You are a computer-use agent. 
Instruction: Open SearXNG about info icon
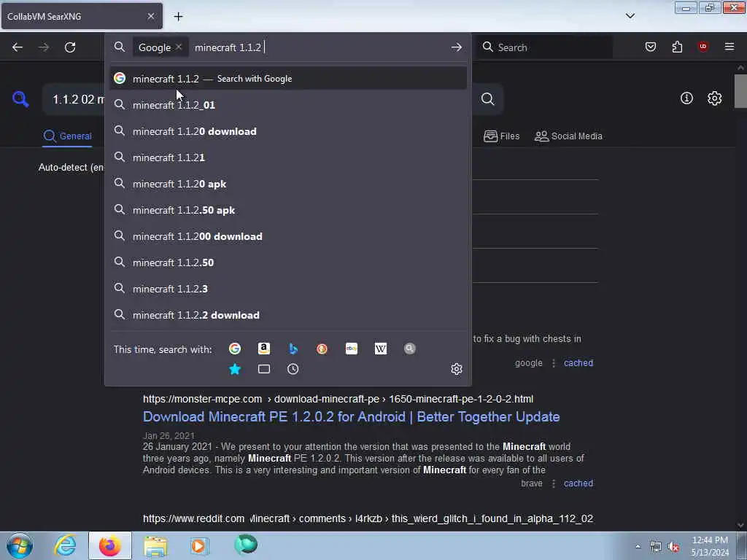[x=686, y=98]
